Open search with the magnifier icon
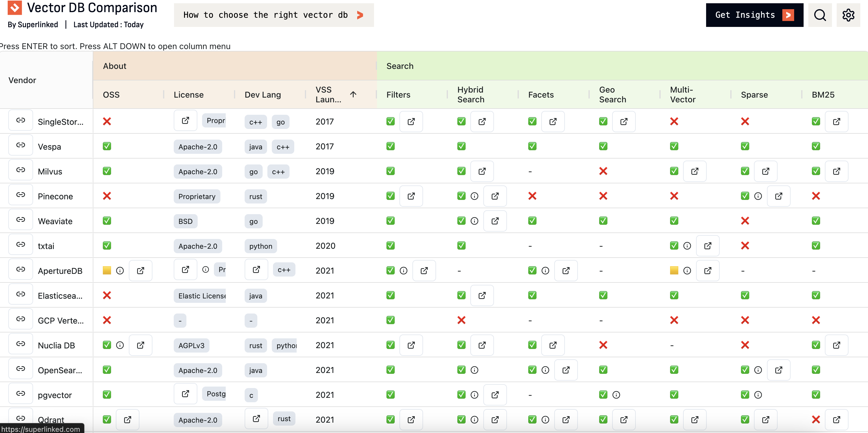The width and height of the screenshot is (868, 433). pos(820,15)
